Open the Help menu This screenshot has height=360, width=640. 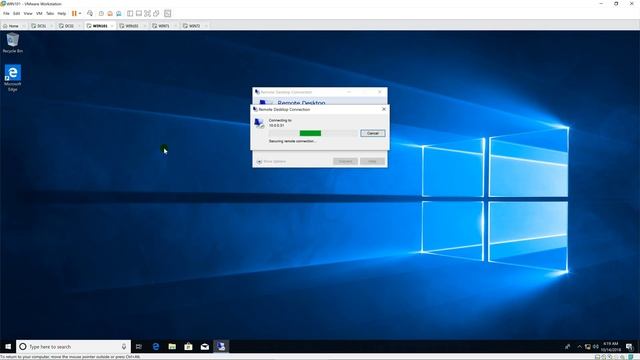(x=62, y=13)
